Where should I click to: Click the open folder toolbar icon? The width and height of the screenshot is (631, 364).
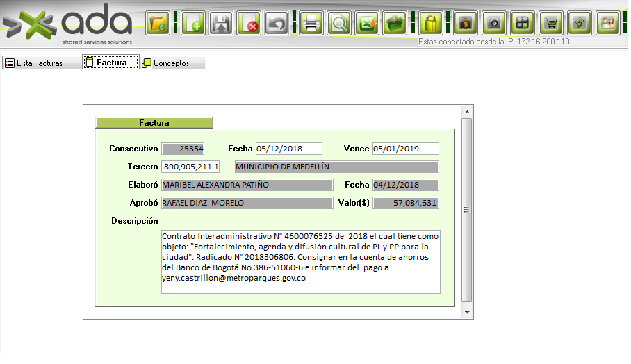click(x=158, y=24)
